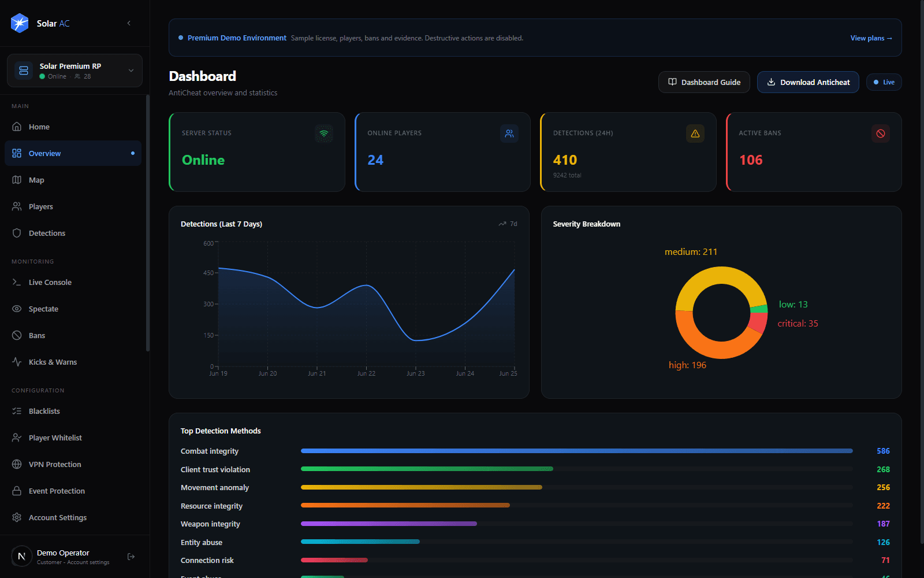Click the "medium: 211" label
Viewport: 924px width, 578px height.
coord(691,252)
